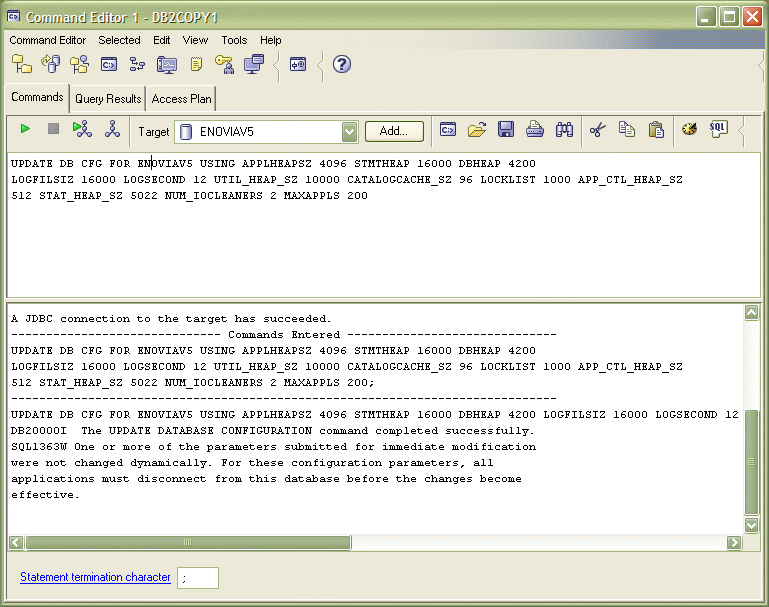This screenshot has width=769, height=607.
Task: Click the SQL Assist icon
Action: coord(718,129)
